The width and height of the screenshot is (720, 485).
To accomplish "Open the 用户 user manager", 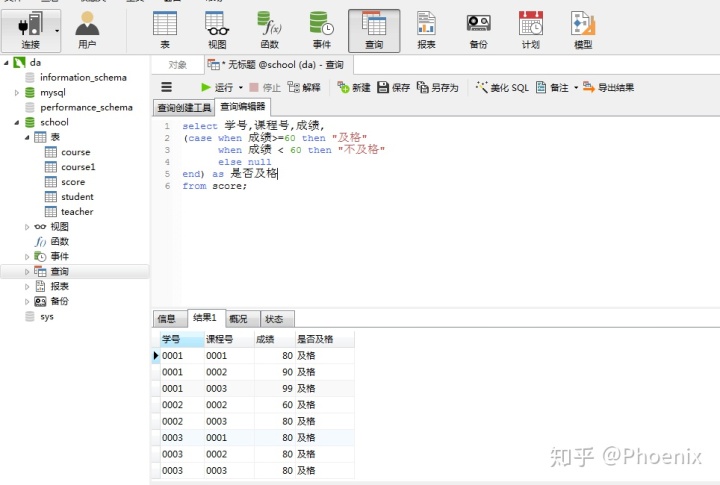I will (87, 30).
